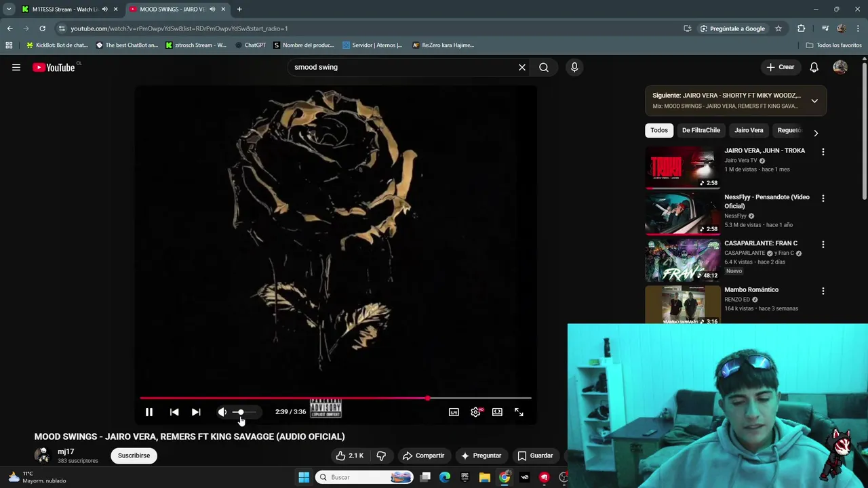Open options for CASAPARLANTE video

pos(823,244)
